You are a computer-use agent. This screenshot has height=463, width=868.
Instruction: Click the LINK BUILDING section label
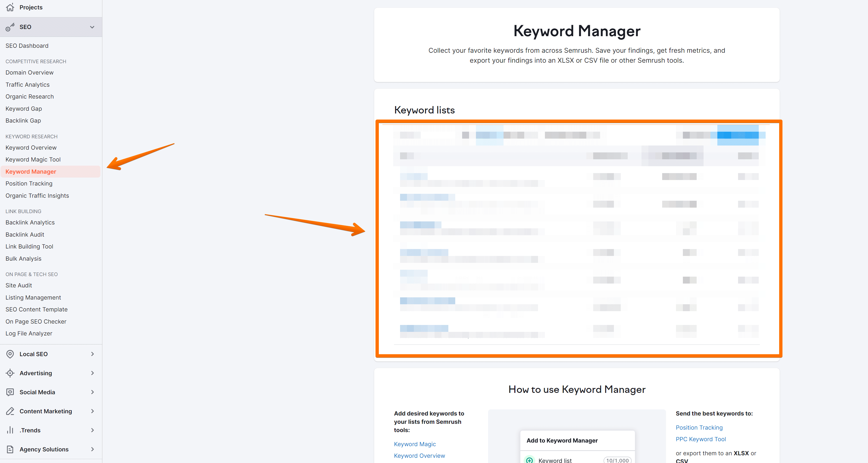(x=23, y=211)
